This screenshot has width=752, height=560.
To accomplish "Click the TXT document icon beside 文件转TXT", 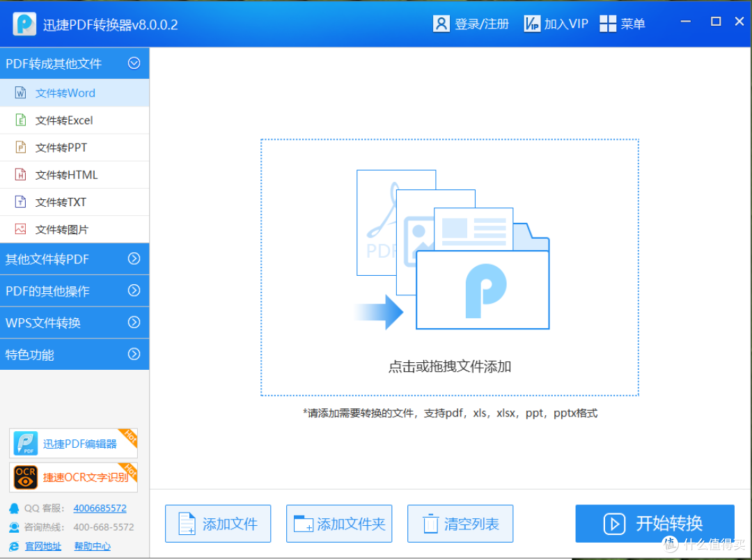I will click(x=20, y=202).
